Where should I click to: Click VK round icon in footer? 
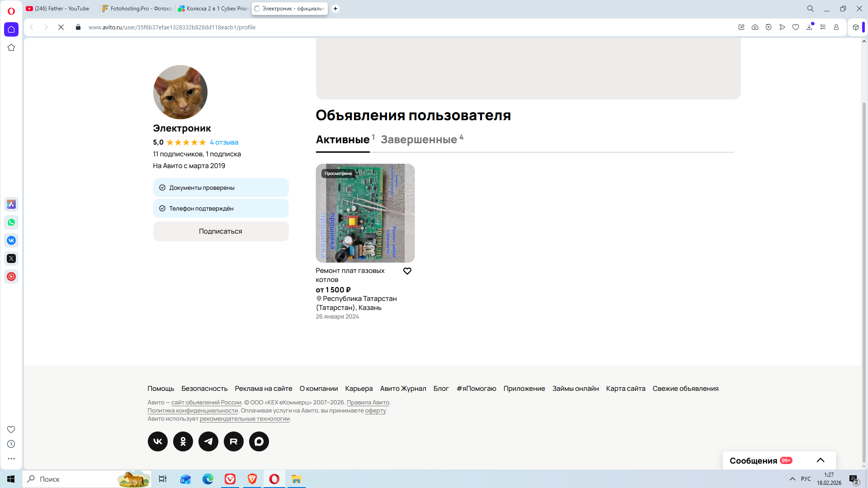point(158,441)
